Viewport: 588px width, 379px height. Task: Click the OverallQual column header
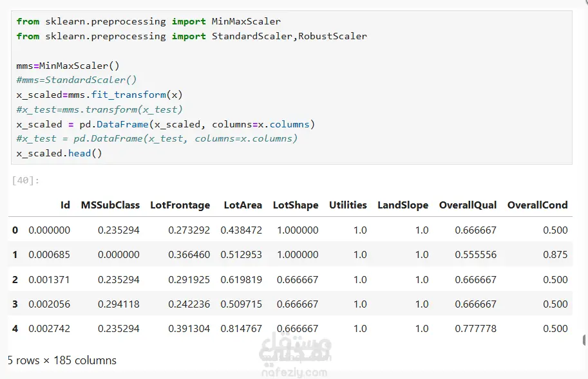tap(468, 205)
